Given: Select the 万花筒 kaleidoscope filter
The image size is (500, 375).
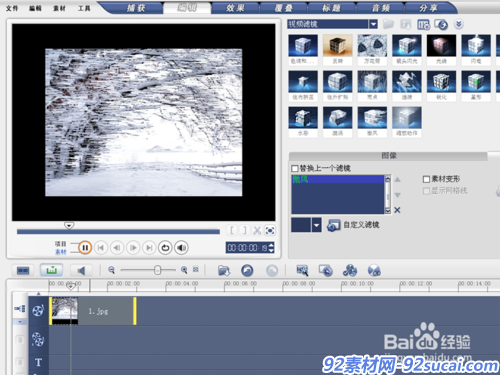Looking at the screenshot, I should [372, 50].
